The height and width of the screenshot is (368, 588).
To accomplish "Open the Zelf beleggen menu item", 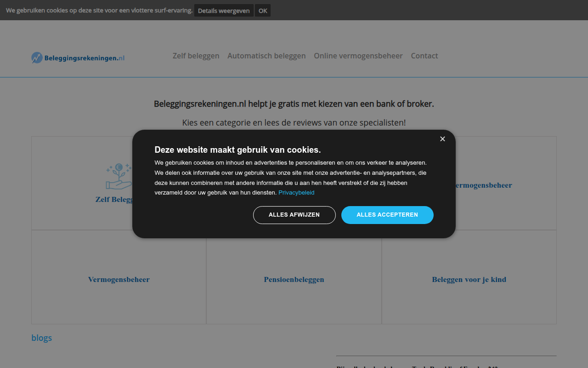I will tap(196, 56).
